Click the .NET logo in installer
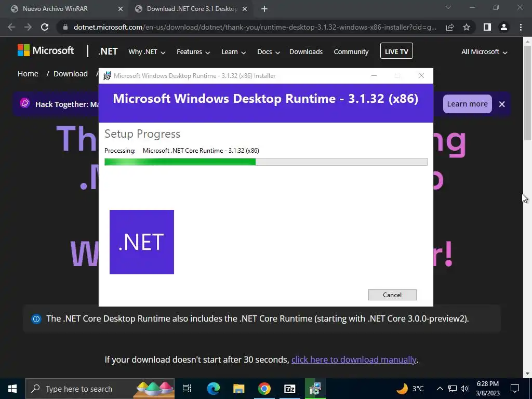This screenshot has width=532, height=399. 142,242
